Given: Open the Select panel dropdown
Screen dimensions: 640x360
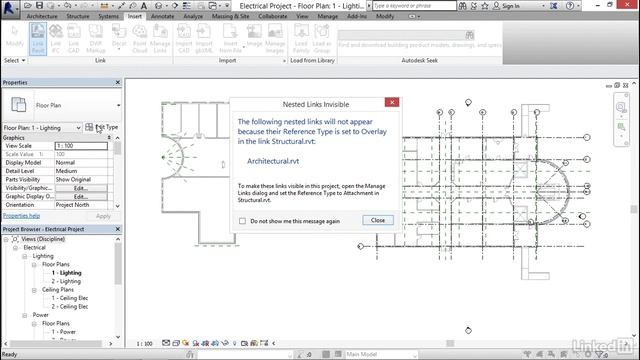Looking at the screenshot, I should tap(15, 60).
